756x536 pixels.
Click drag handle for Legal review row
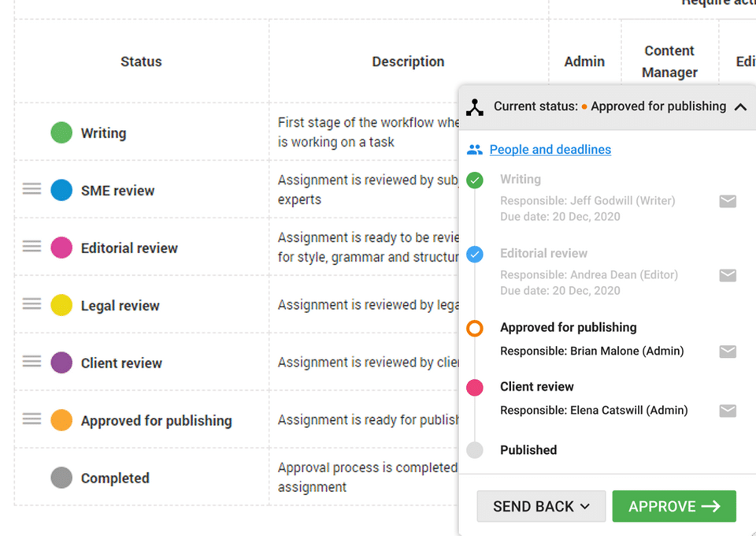(31, 304)
